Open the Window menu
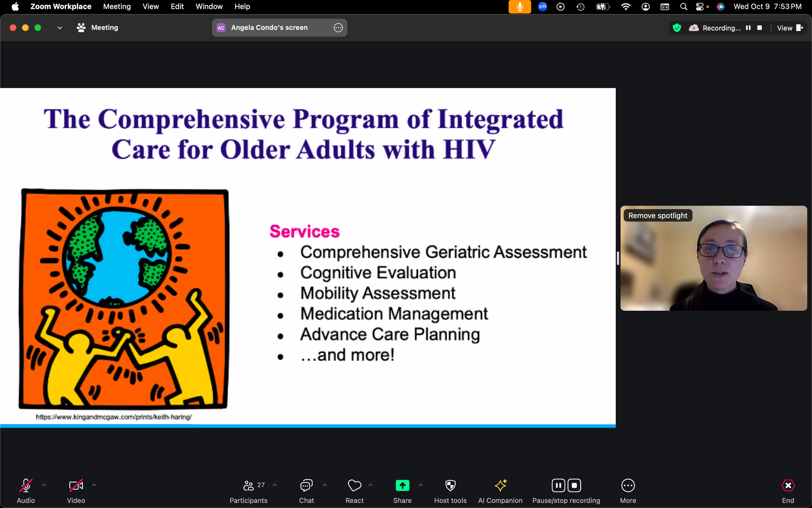Image resolution: width=812 pixels, height=508 pixels. (209, 6)
